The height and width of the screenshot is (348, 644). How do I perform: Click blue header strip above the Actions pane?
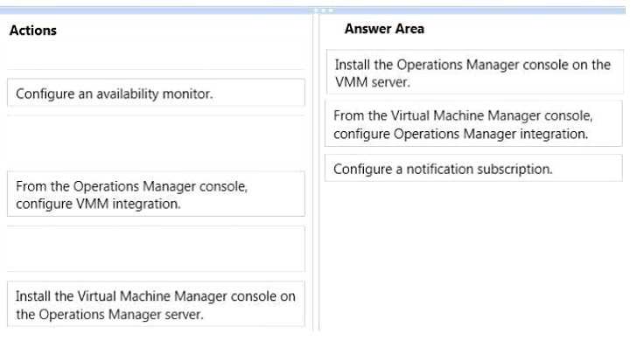(156, 10)
